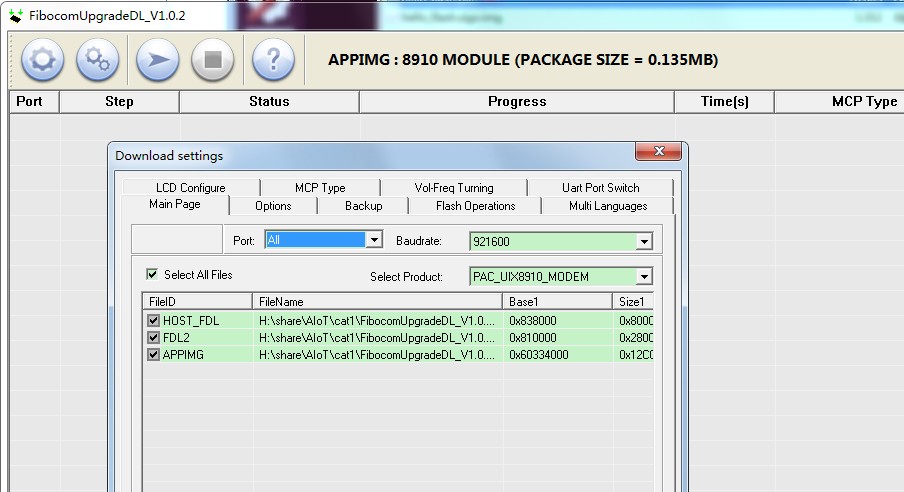Switch to the Backup tab
Image resolution: width=904 pixels, height=492 pixels.
tap(363, 206)
